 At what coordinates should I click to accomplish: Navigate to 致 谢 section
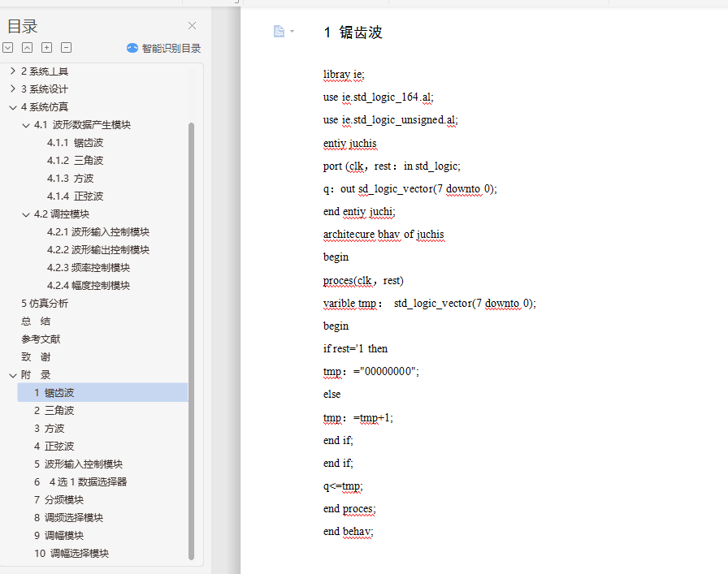36,357
